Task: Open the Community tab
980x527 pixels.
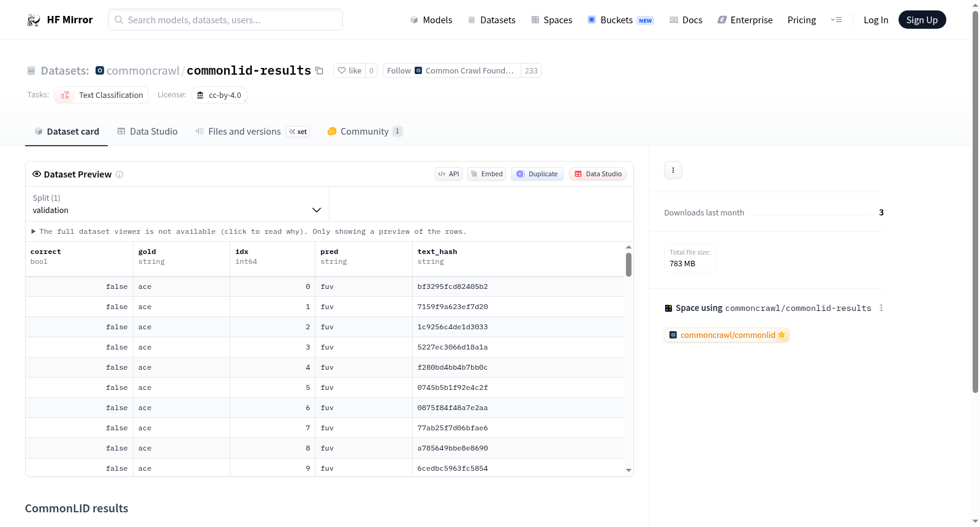Action: 364,132
